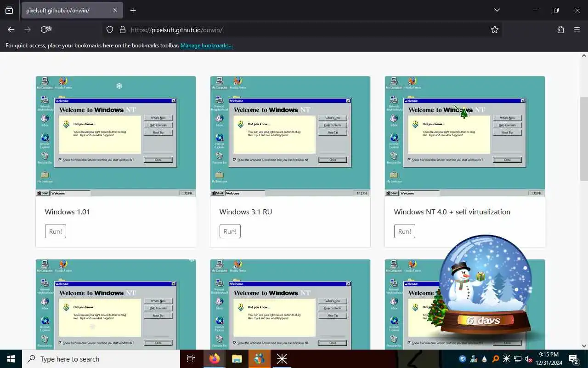Open the network status tray icon
The width and height of the screenshot is (588, 368).
coord(518,359)
